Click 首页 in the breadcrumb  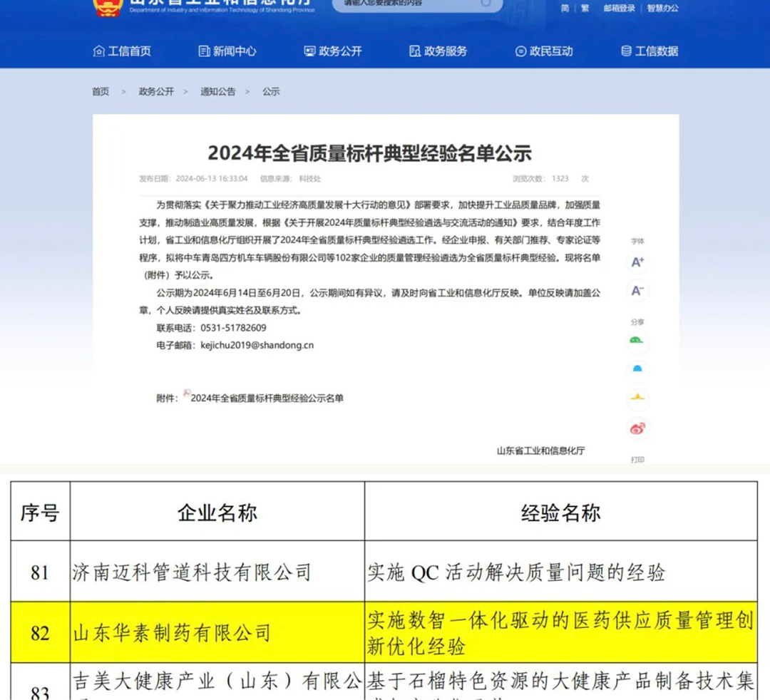pos(101,92)
